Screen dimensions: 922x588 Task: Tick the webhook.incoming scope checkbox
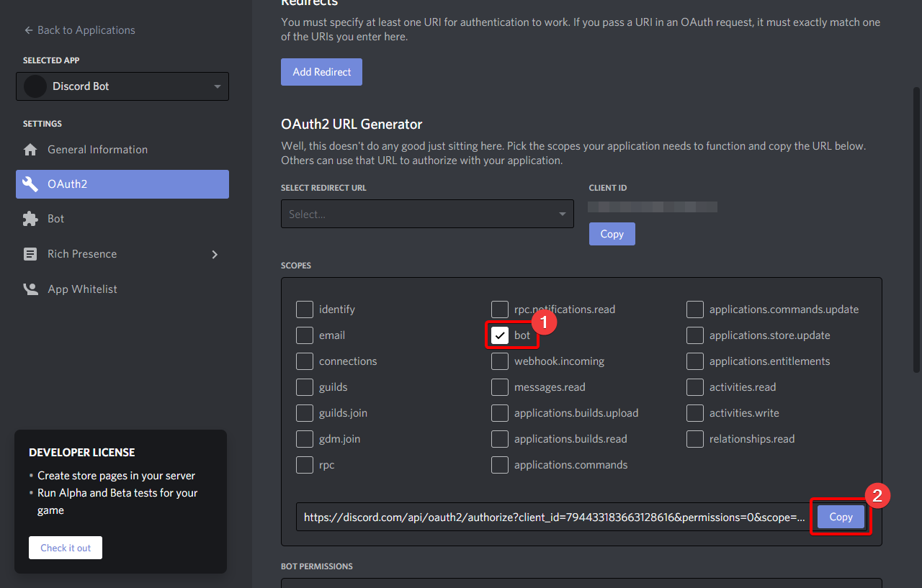tap(500, 361)
